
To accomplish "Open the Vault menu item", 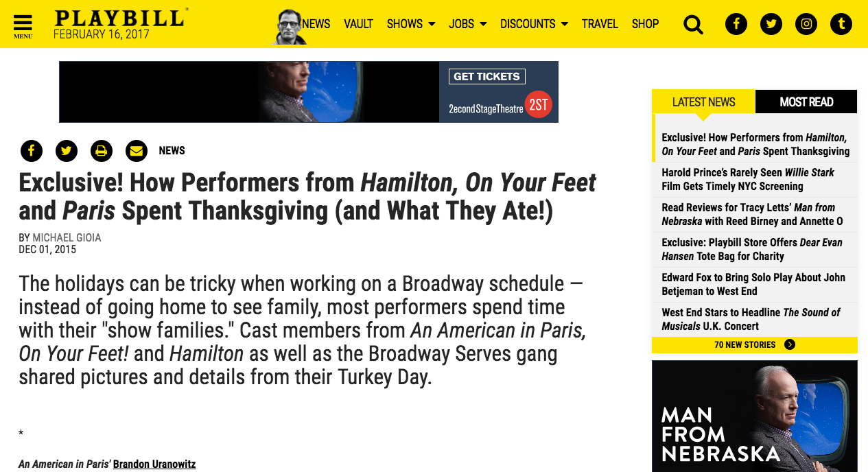I will (x=358, y=24).
